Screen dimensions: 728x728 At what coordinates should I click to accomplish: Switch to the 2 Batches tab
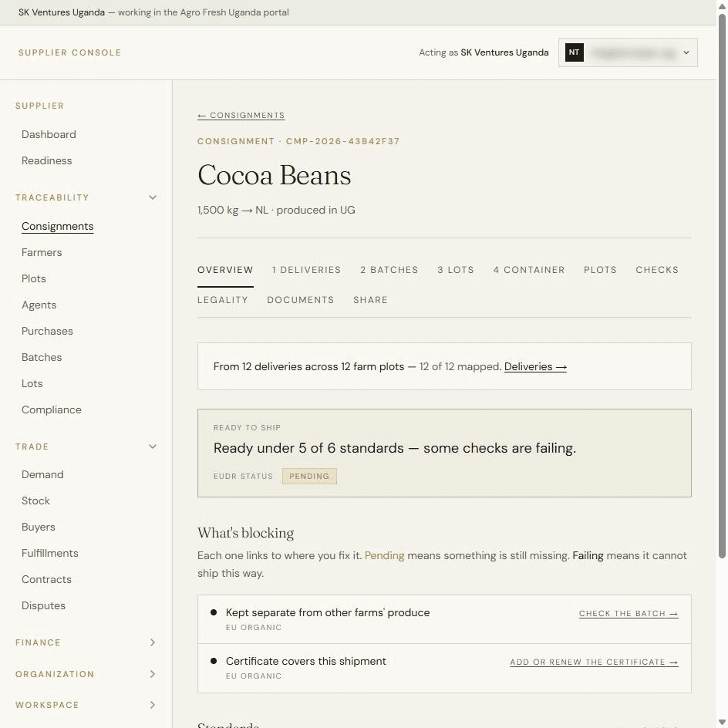pyautogui.click(x=389, y=270)
